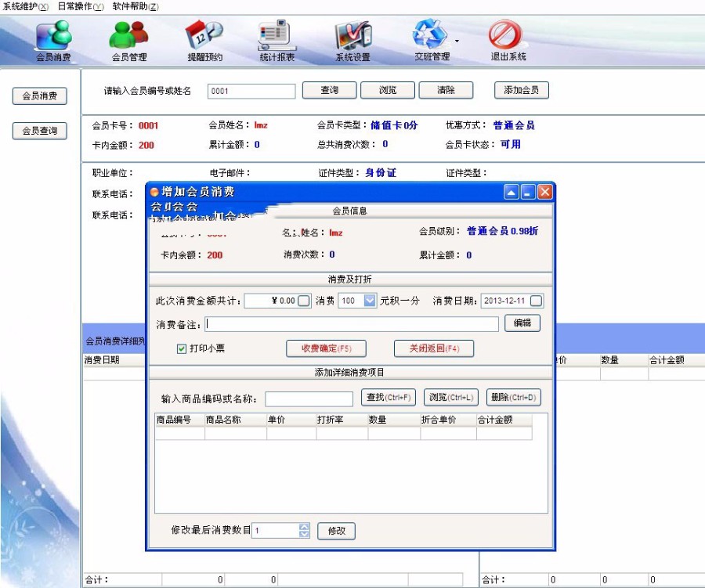The image size is (705, 588).
Task: Open the 软件帮助(Z) menu
Action: pyautogui.click(x=136, y=7)
